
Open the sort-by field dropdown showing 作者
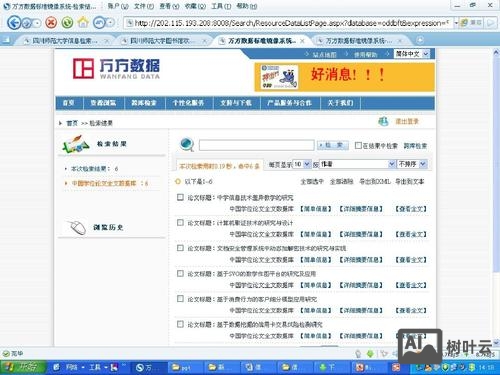357,164
